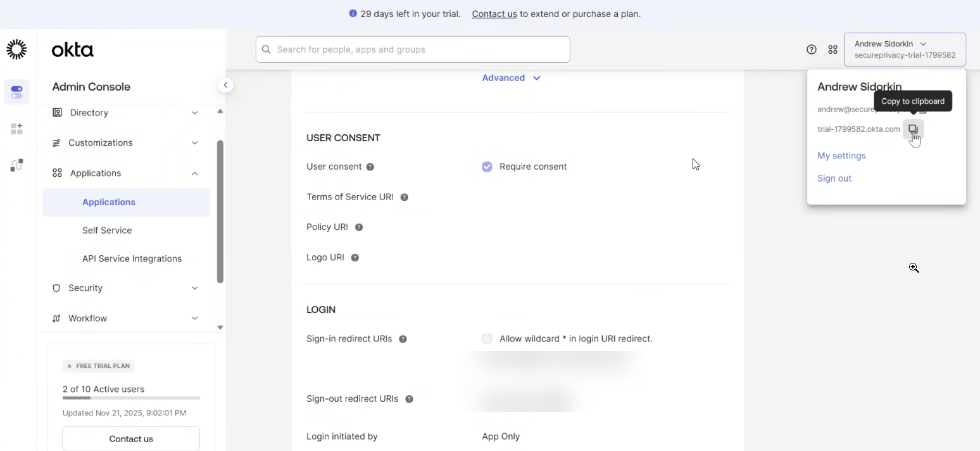This screenshot has width=980, height=451.
Task: Expand the Advanced section
Action: [511, 77]
